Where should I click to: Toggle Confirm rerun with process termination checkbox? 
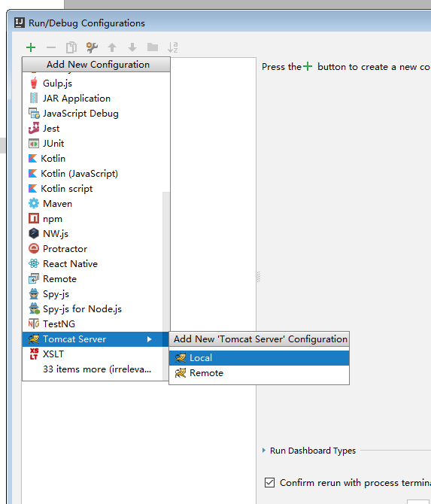269,482
